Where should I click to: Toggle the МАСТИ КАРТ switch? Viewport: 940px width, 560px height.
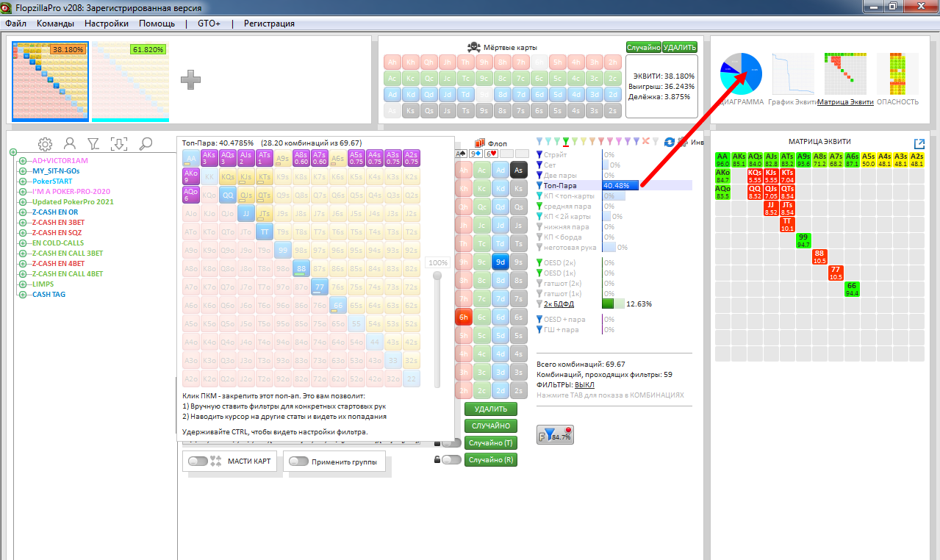[x=198, y=462]
